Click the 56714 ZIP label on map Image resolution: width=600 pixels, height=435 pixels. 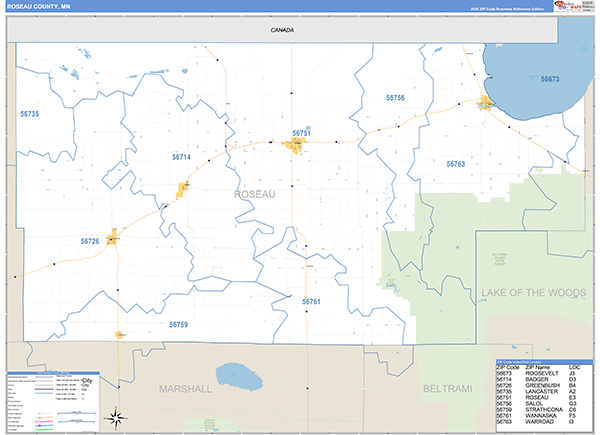pyautogui.click(x=181, y=157)
